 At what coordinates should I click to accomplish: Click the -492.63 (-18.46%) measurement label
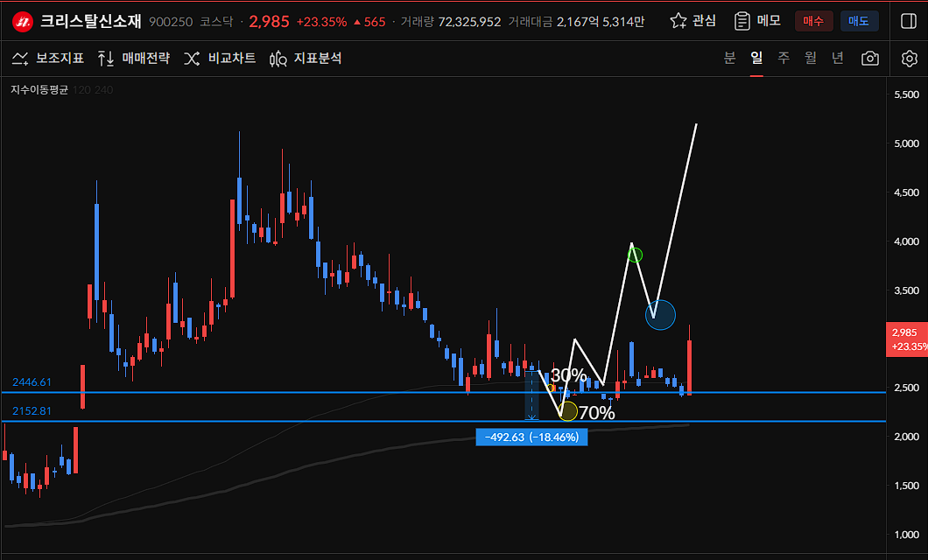pyautogui.click(x=531, y=437)
